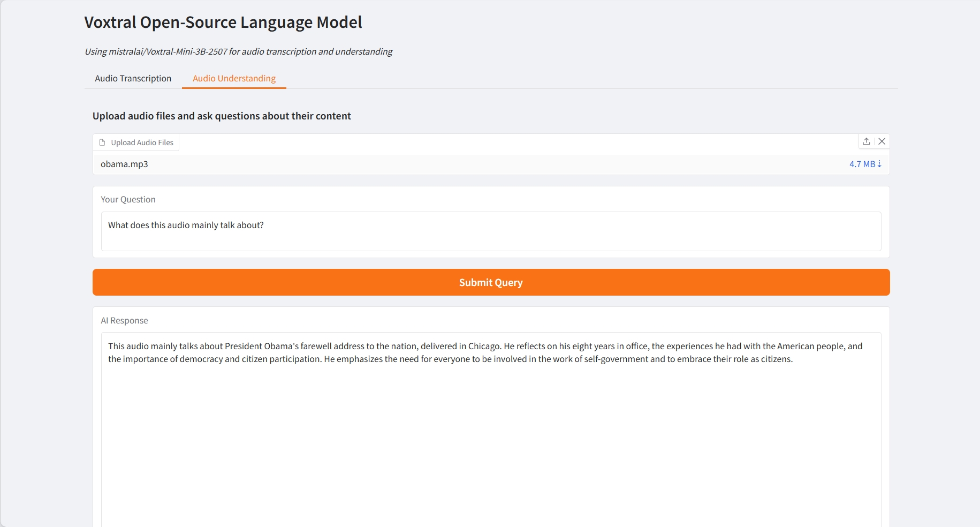980x527 pixels.
Task: Clear the uploaded file with X icon
Action: point(882,141)
